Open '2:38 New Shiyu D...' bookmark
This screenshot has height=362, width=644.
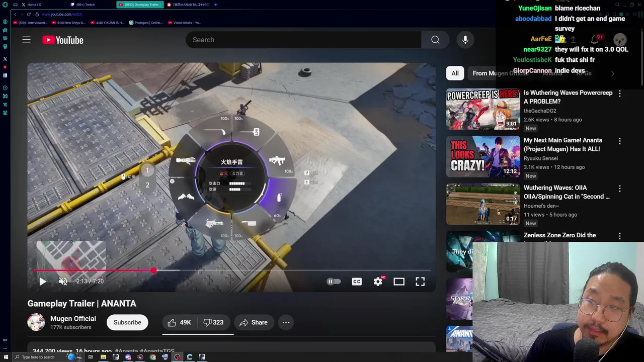tap(70, 23)
